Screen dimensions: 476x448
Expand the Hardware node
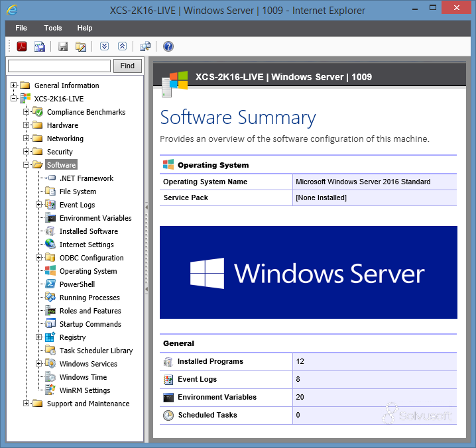26,125
